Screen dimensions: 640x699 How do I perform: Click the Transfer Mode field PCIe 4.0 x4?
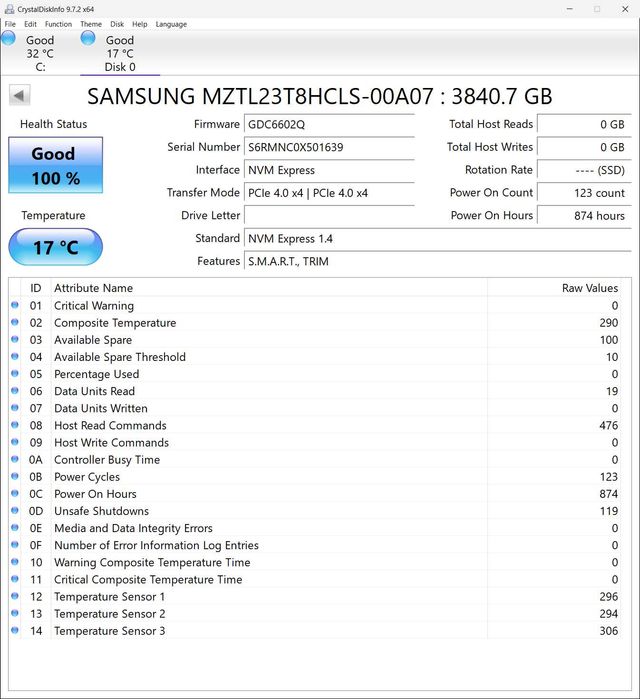tap(329, 193)
